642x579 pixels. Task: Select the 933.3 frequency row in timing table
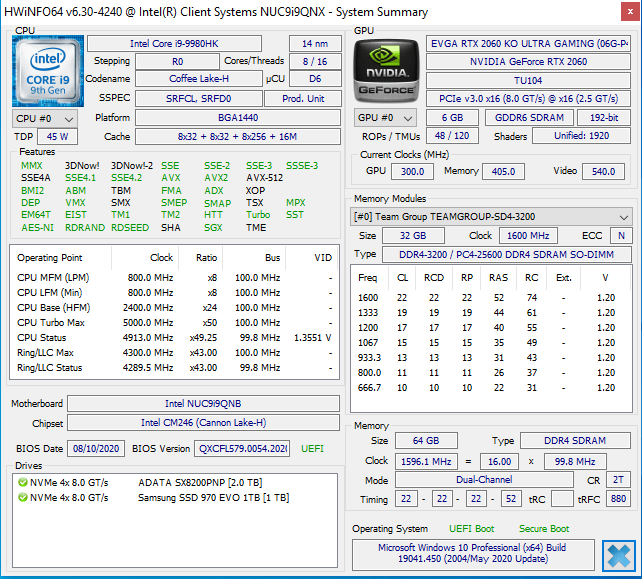[491, 358]
